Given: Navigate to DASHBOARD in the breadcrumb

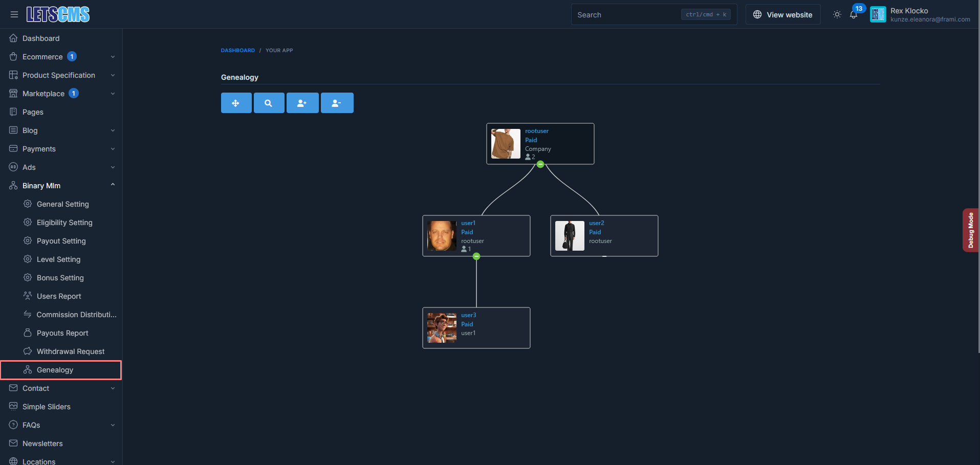Looking at the screenshot, I should pyautogui.click(x=237, y=50).
